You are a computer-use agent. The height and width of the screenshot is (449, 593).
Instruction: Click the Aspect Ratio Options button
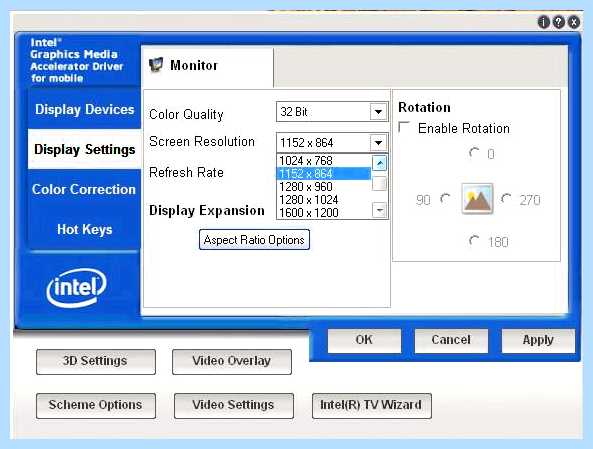pos(254,239)
